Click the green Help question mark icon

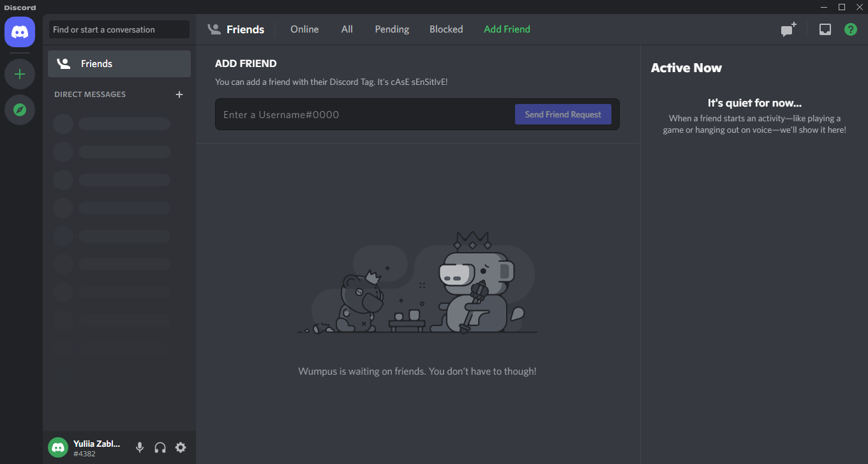click(851, 29)
